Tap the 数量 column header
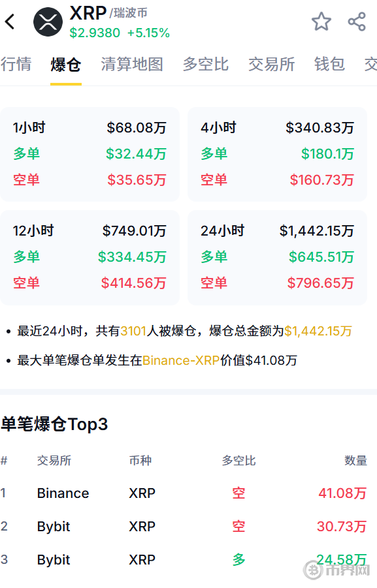The image size is (377, 588). click(355, 461)
